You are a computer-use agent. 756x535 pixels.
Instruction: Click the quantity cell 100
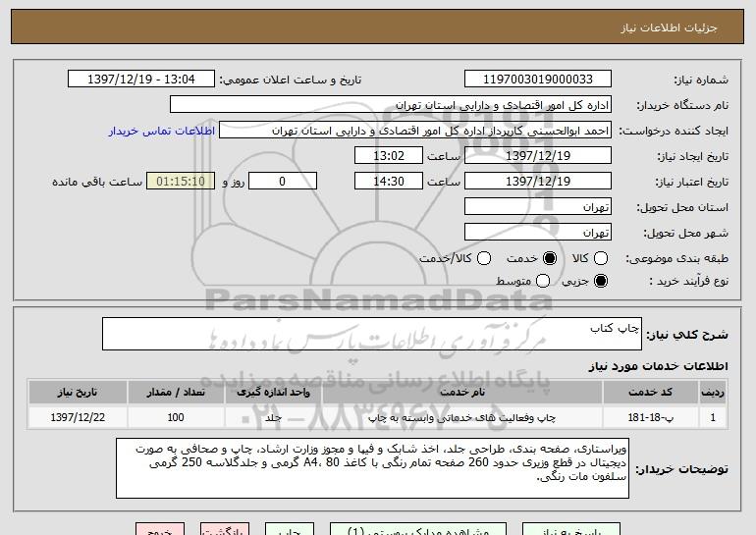pos(176,417)
